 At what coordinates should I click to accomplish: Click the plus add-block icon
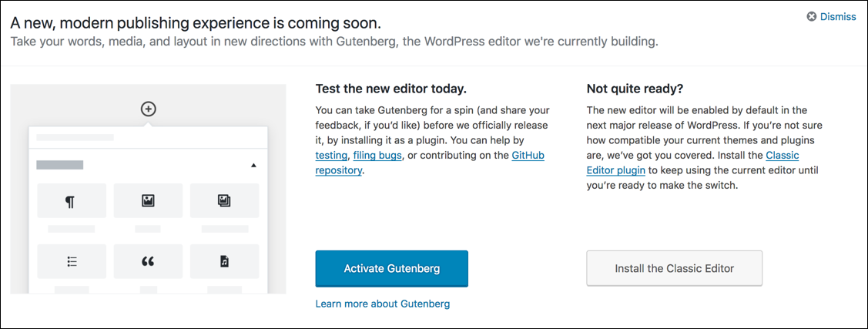(x=148, y=109)
